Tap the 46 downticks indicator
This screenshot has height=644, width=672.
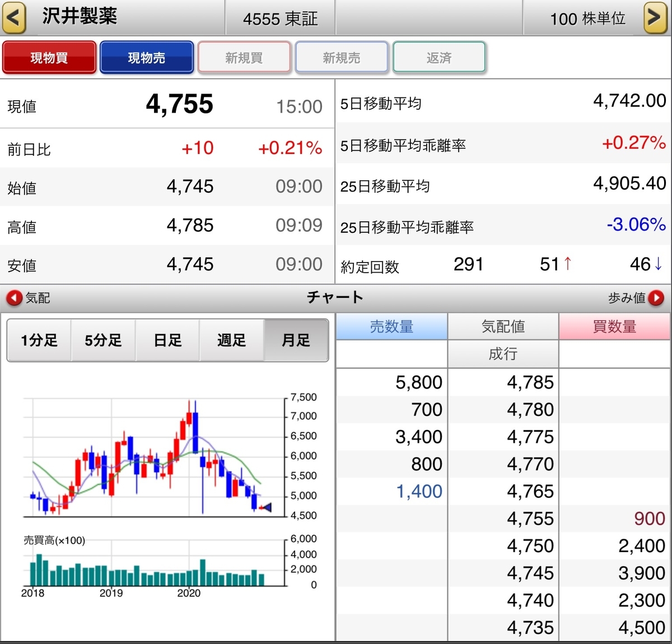646,264
